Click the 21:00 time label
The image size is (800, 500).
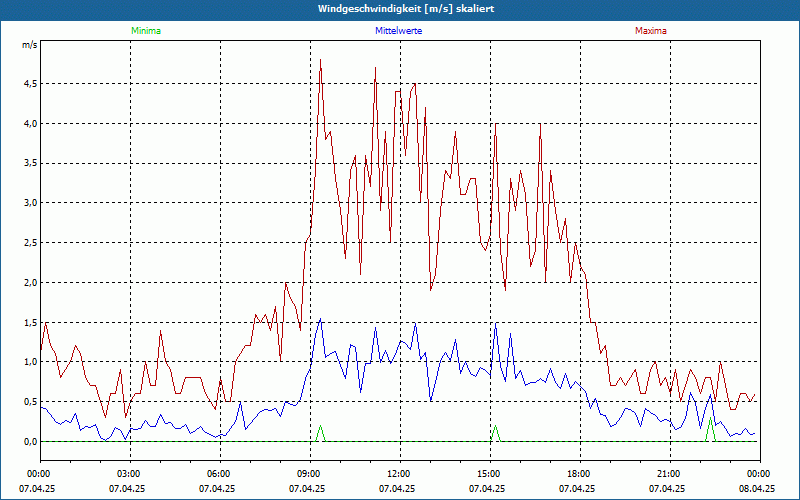668,474
